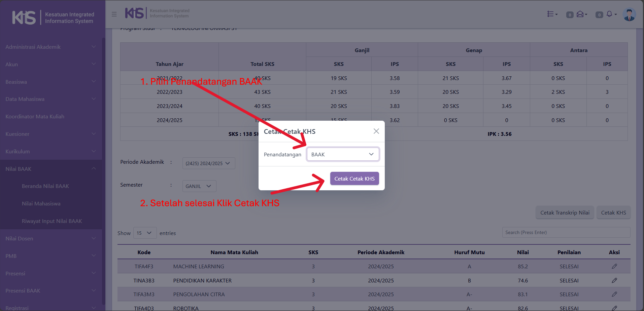Viewport: 644px width, 311px height.
Task: Click edit pencil for Machine Learning row
Action: 614,266
